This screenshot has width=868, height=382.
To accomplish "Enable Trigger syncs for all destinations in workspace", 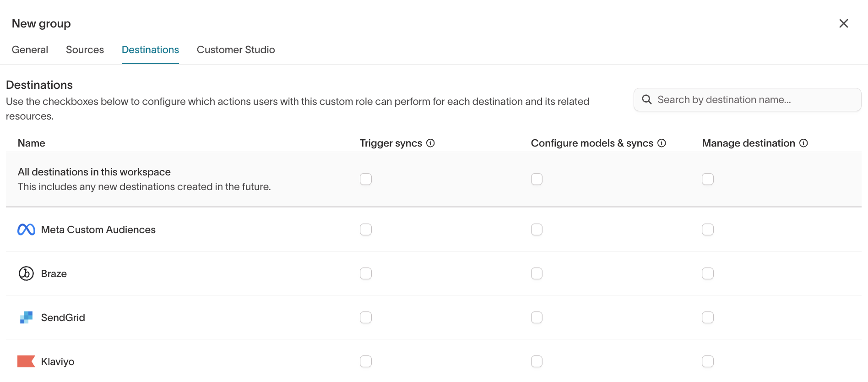I will pyautogui.click(x=365, y=179).
